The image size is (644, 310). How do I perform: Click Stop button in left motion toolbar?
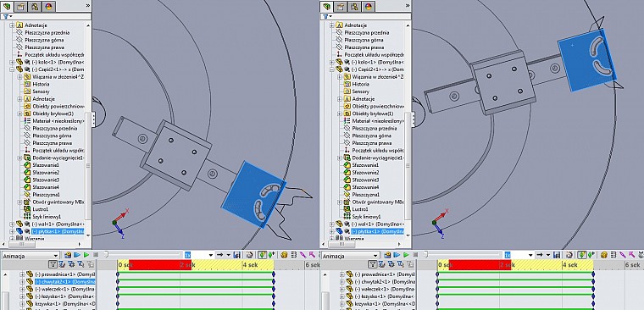coord(96,255)
